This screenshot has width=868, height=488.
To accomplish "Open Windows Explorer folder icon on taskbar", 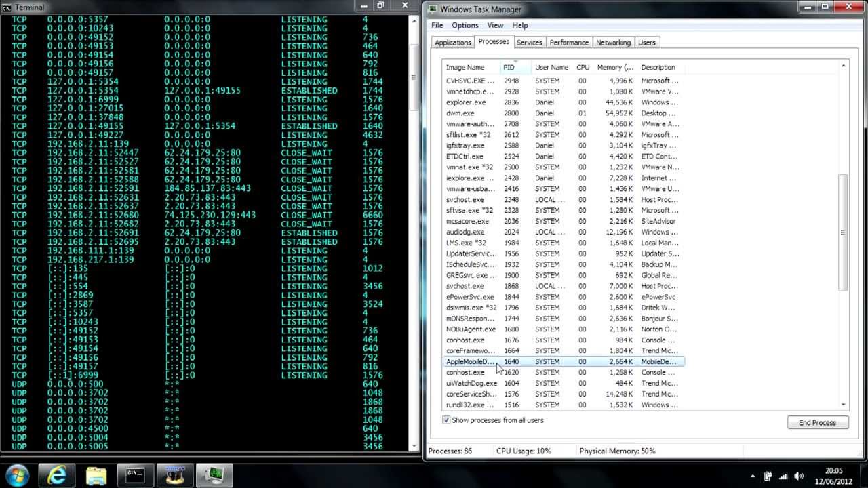I will [x=96, y=476].
